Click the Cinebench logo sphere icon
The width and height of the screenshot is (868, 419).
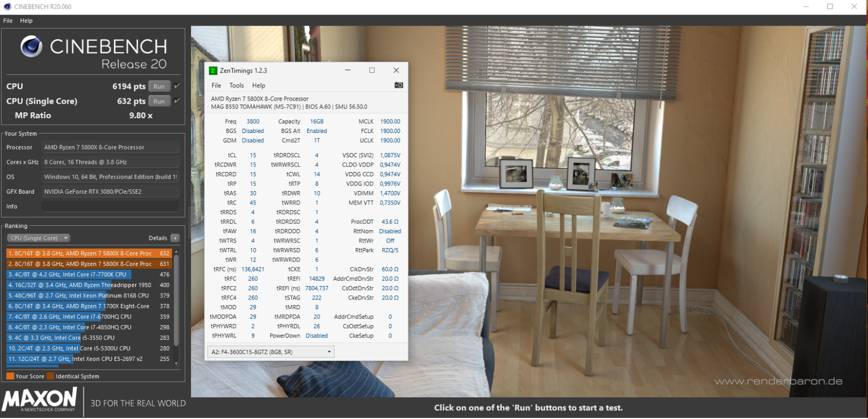[x=31, y=47]
